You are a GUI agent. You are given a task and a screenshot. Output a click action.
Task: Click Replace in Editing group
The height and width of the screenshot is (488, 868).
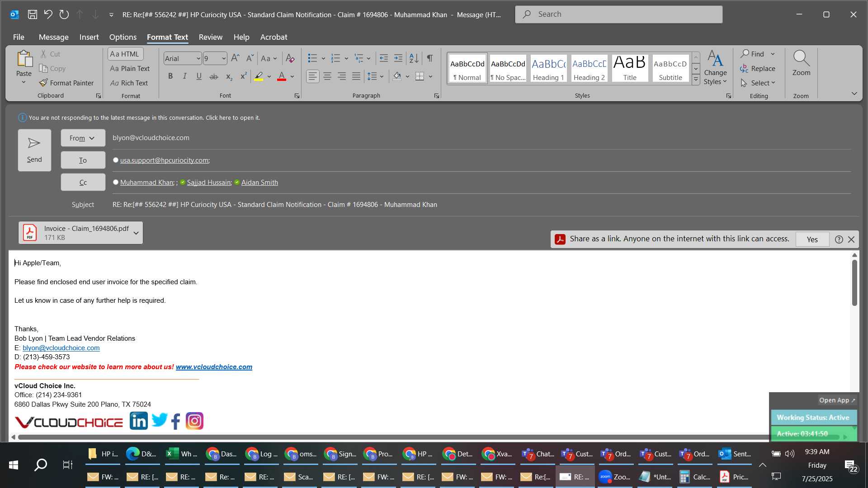click(758, 69)
